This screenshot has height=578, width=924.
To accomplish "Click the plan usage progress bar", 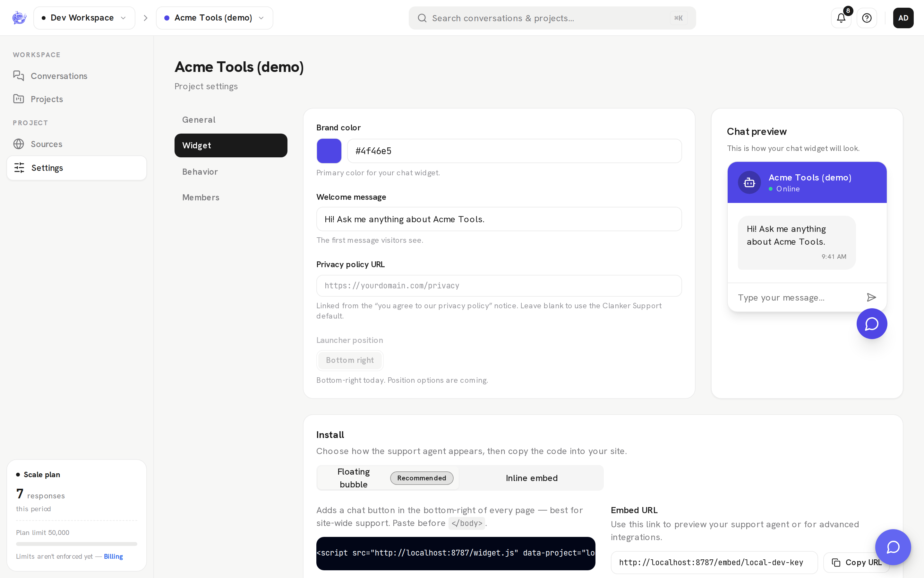I will click(77, 544).
